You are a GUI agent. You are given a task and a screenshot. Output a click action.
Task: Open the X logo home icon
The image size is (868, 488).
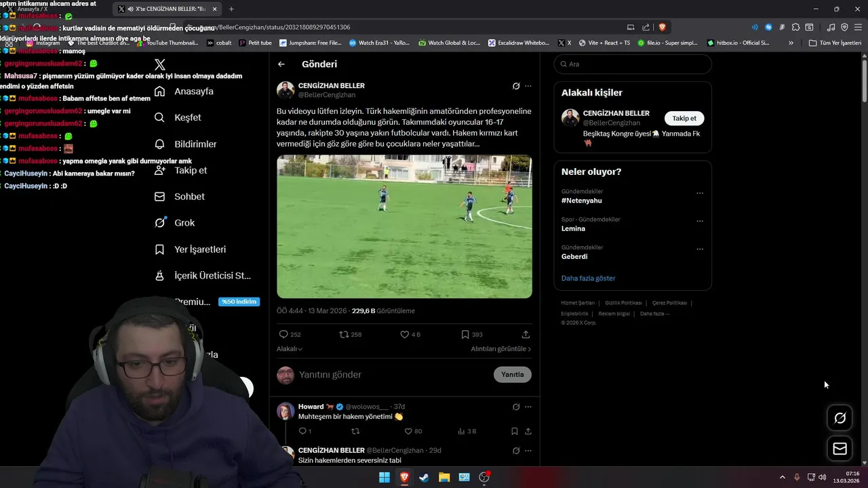coord(160,64)
